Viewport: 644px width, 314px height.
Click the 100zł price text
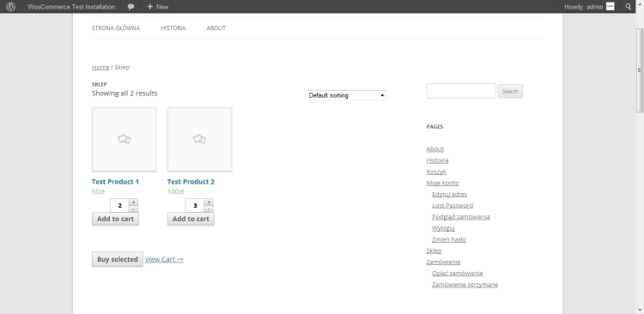point(175,191)
